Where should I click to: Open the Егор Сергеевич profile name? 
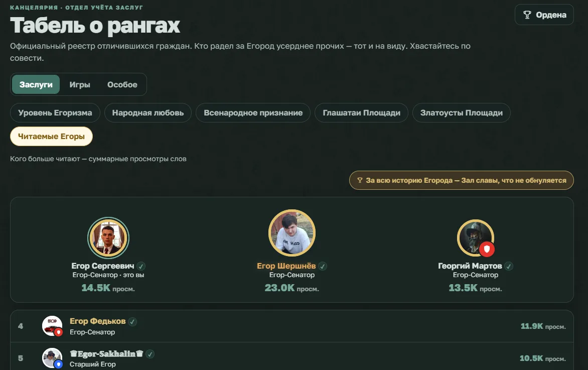click(103, 266)
